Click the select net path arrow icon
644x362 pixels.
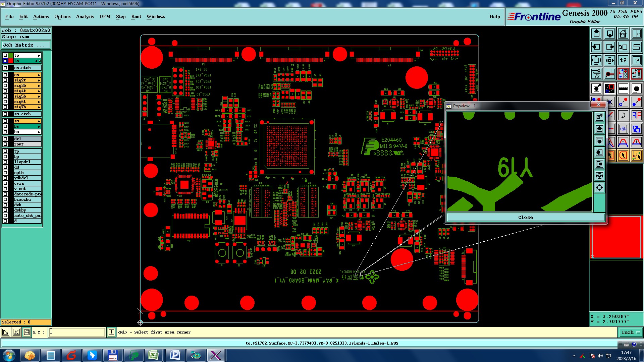636,156
